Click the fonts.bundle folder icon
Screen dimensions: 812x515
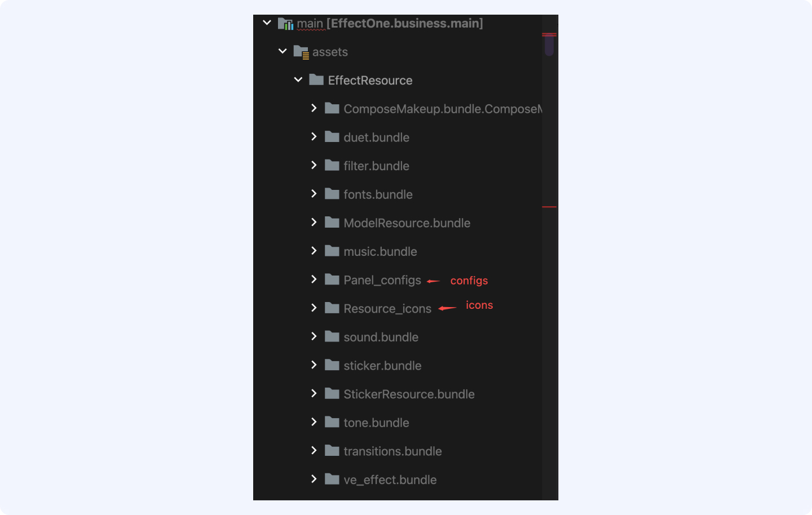[332, 194]
